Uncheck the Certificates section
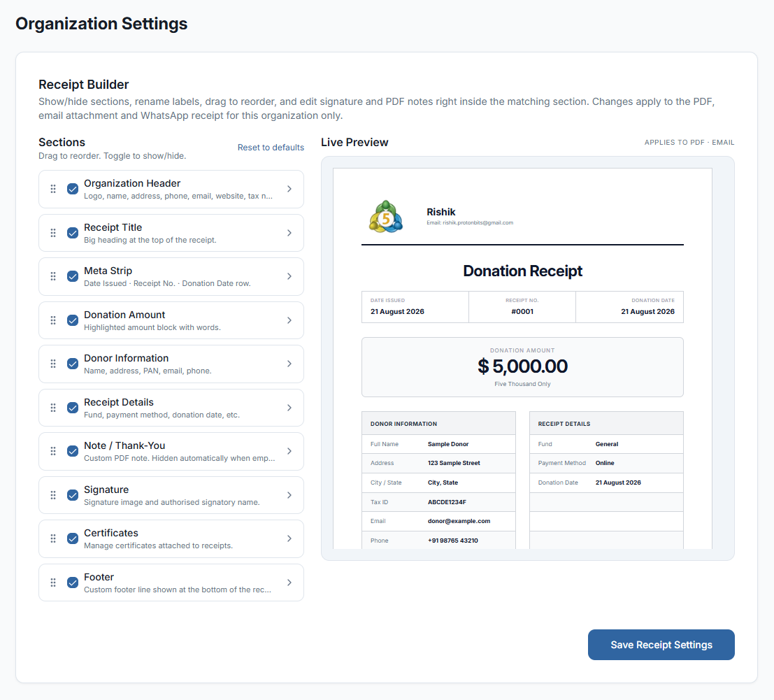Image resolution: width=774 pixels, height=700 pixels. [x=73, y=538]
